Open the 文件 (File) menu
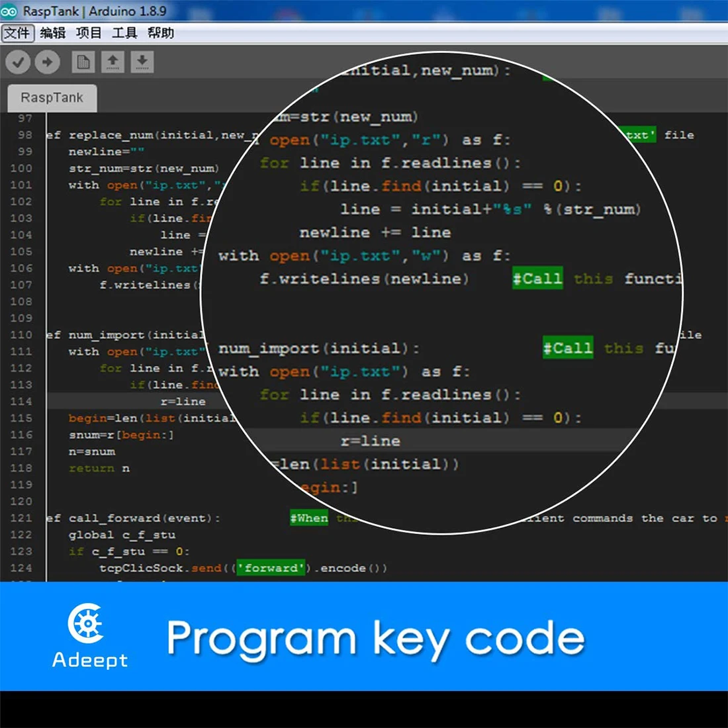The image size is (728, 728). [x=17, y=33]
